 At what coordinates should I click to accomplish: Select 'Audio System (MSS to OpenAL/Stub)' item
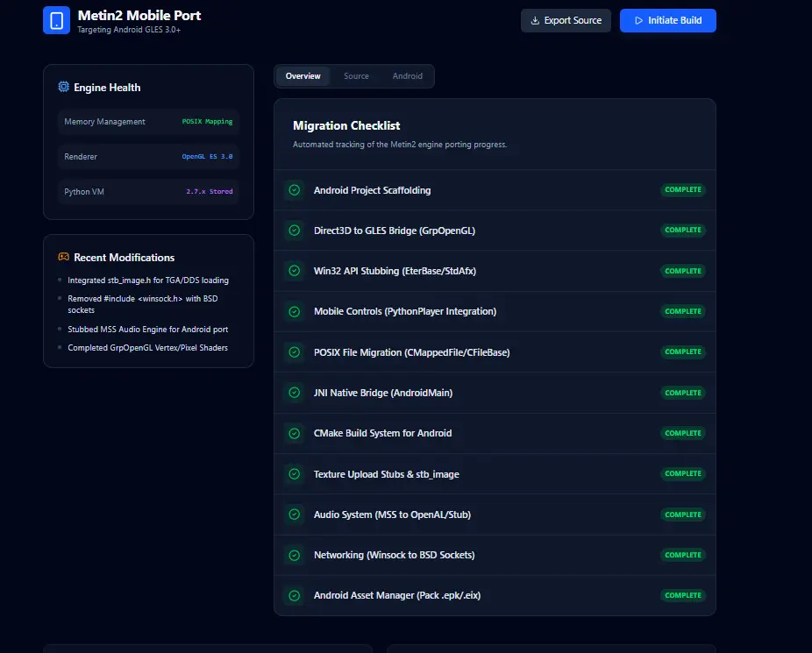[x=392, y=515]
